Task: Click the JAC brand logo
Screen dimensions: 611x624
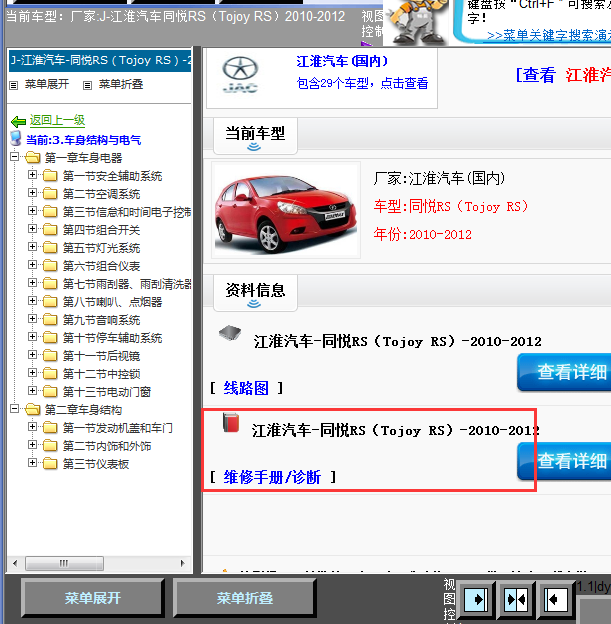Action: [240, 75]
